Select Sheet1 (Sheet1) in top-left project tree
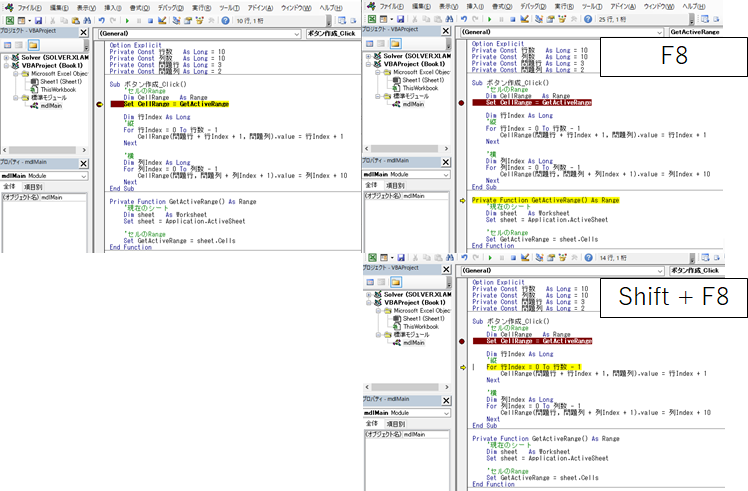This screenshot has height=491, width=748. (61, 82)
